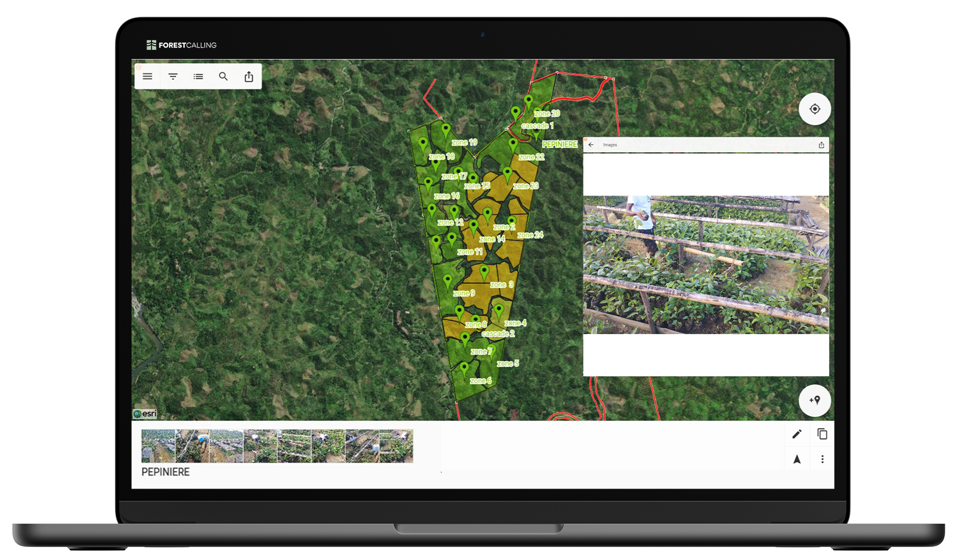Open the hamburger menu in map toolbar
The image size is (963, 560).
148,77
